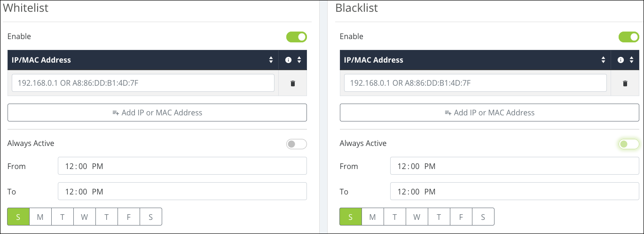The width and height of the screenshot is (644, 234).
Task: Delete the Whitelist address entry with trash icon
Action: coord(292,83)
